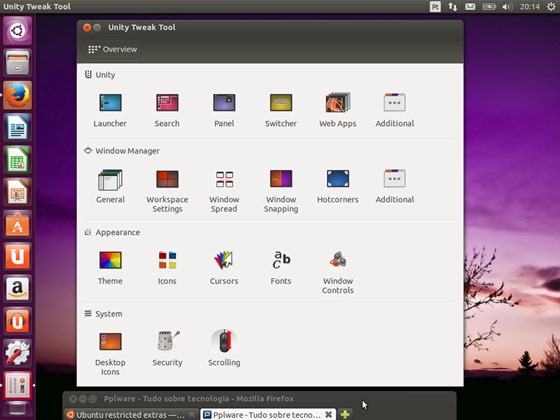
Task: Select the Pplware tab in Firefox
Action: pyautogui.click(x=268, y=414)
